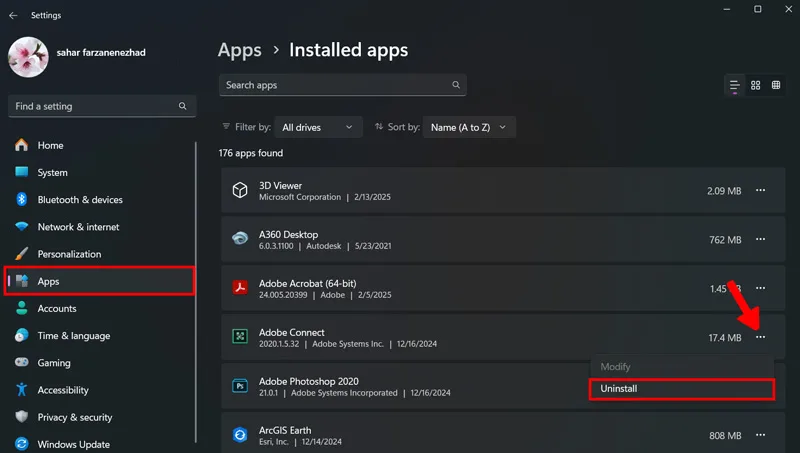Click the Privacy shield icon
The width and height of the screenshot is (800, 453).
[x=21, y=416]
